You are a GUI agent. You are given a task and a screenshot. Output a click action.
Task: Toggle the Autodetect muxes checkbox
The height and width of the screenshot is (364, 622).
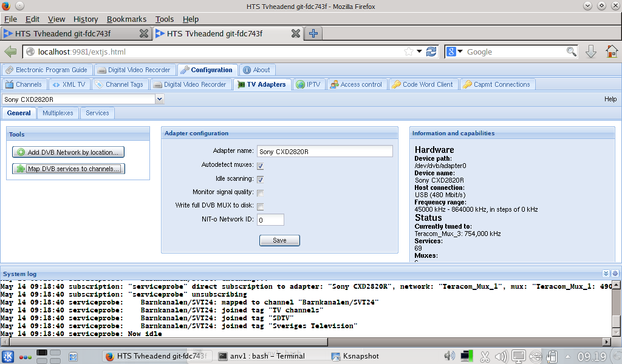pos(260,166)
